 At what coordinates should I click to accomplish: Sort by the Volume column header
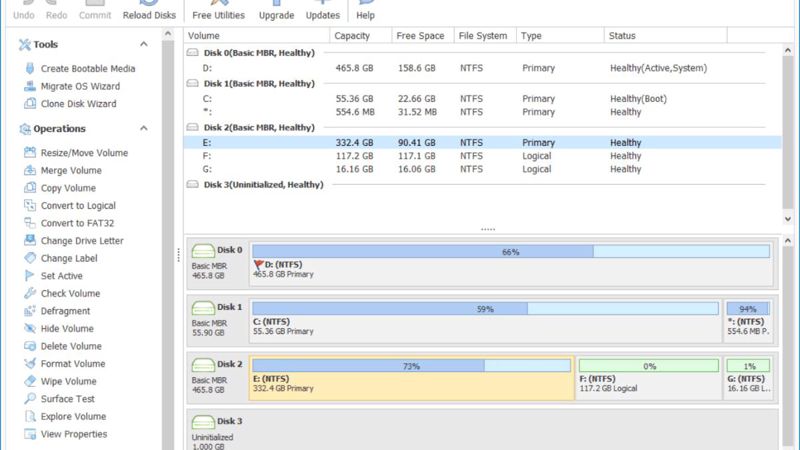[x=257, y=36]
